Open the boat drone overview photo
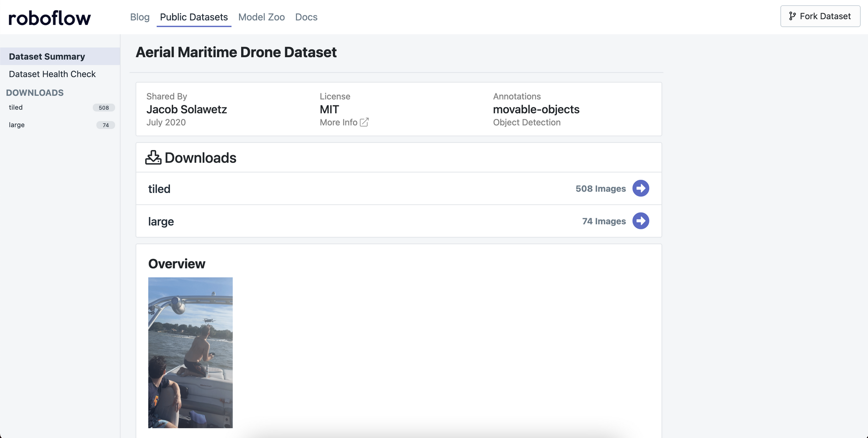The image size is (868, 438). (190, 353)
